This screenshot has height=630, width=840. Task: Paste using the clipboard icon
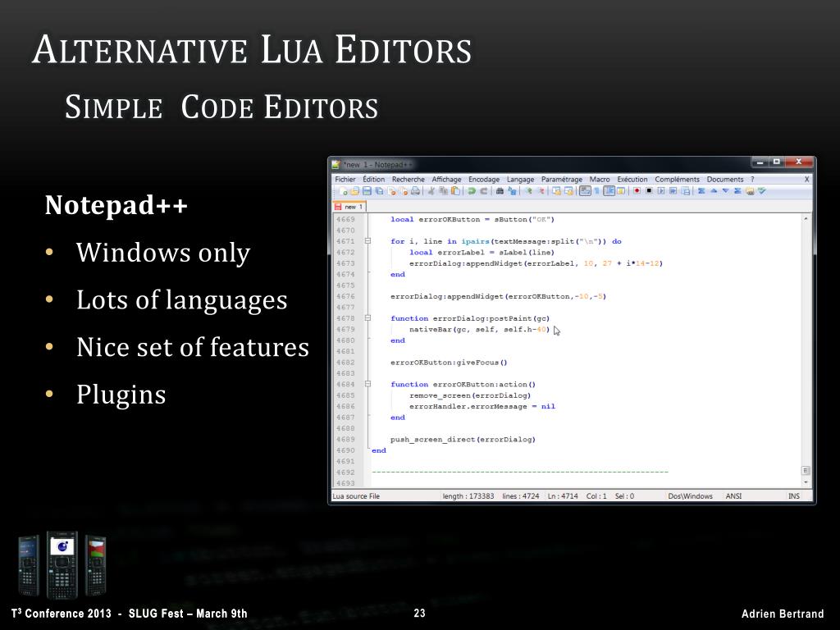coord(455,190)
